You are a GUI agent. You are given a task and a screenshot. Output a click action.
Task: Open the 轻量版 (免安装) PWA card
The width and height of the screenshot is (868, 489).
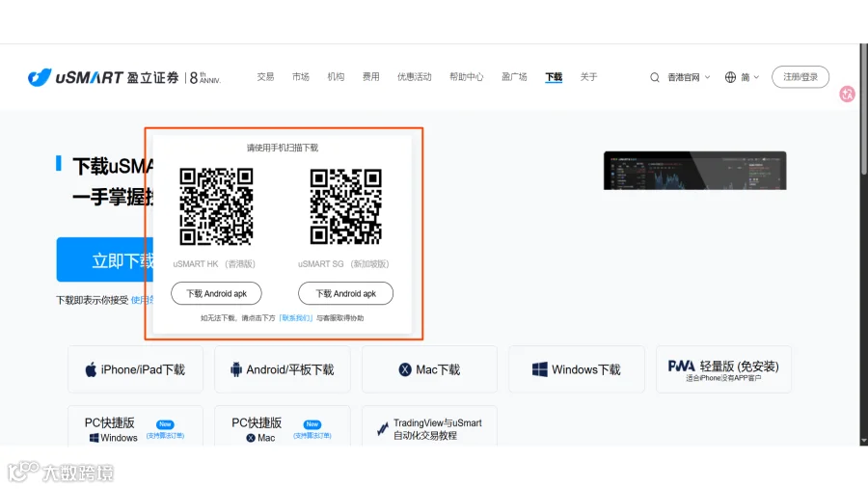coord(723,369)
